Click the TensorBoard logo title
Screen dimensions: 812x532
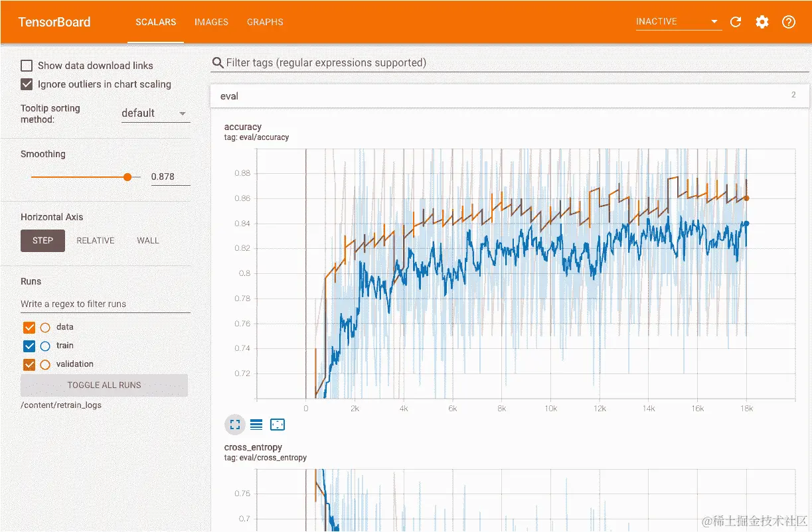click(x=54, y=22)
